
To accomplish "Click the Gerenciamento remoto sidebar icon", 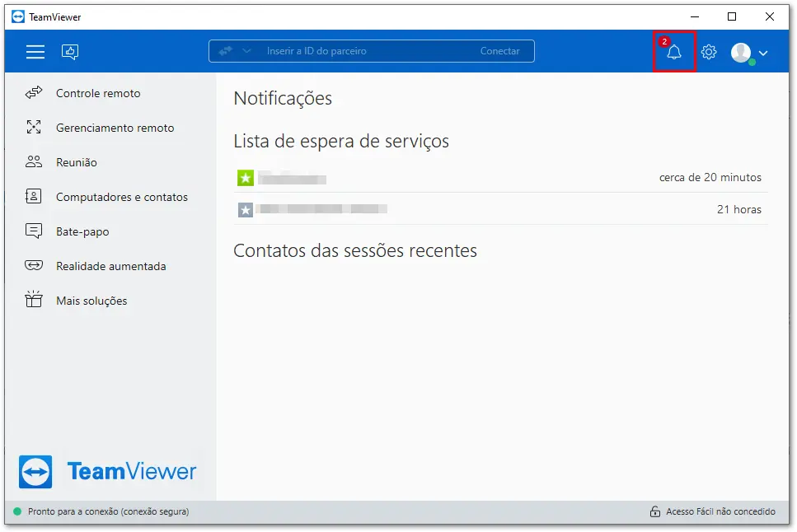I will (34, 127).
